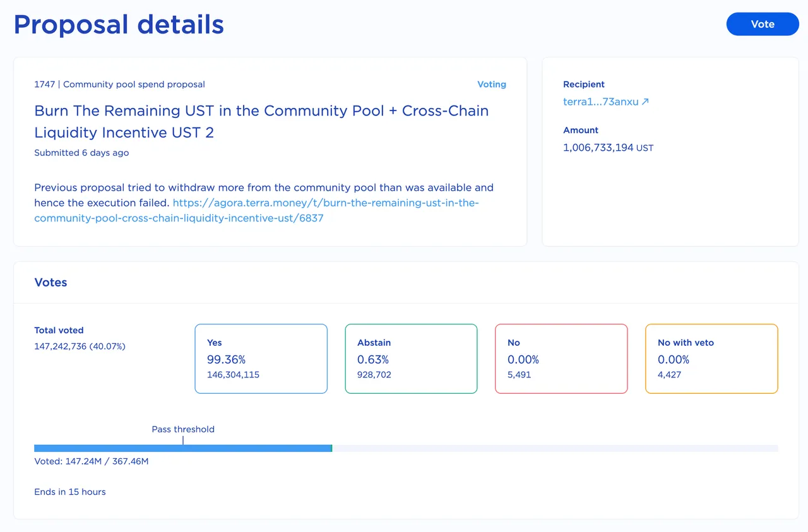Click 'Ends in 15 hours' text
The height and width of the screenshot is (532, 808).
coord(70,492)
